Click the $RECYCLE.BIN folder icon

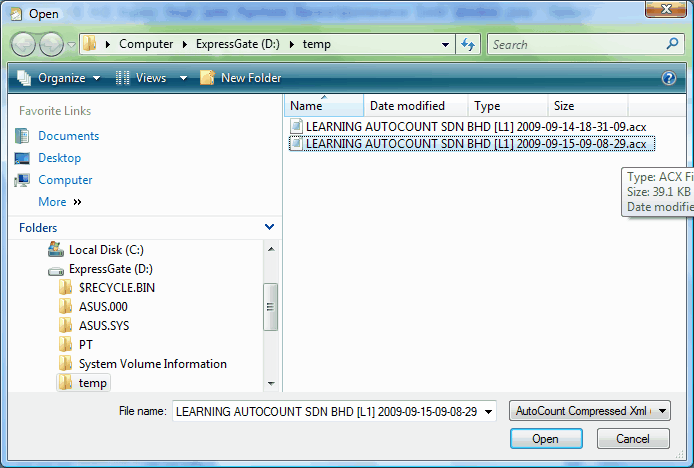[x=66, y=287]
